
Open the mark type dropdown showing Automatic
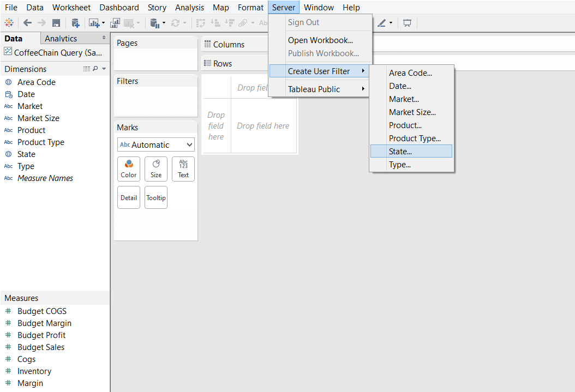click(x=155, y=144)
